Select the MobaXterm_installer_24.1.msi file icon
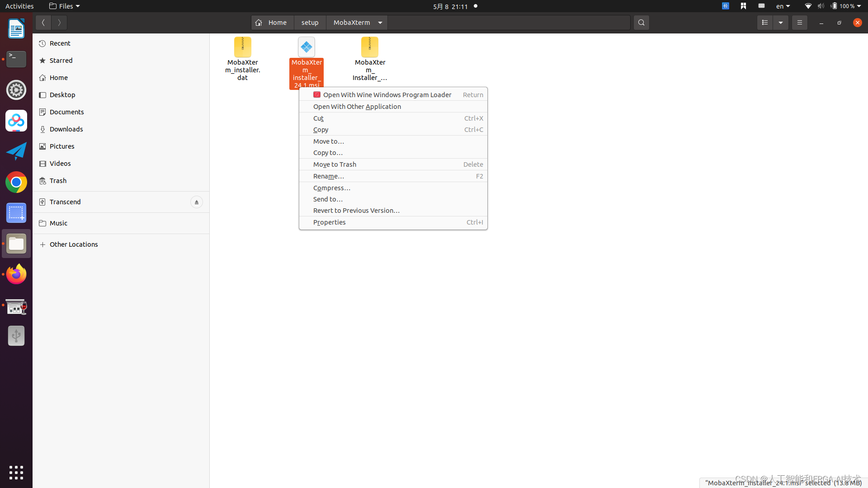 (307, 47)
